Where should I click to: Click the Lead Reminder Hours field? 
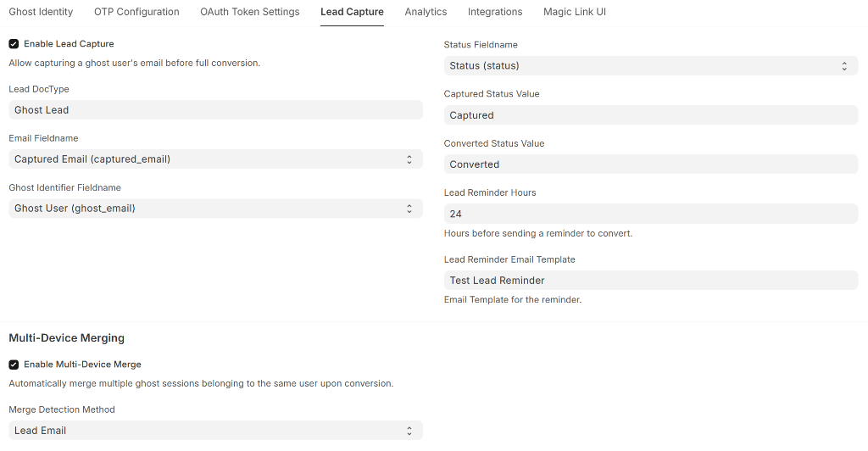click(x=651, y=214)
